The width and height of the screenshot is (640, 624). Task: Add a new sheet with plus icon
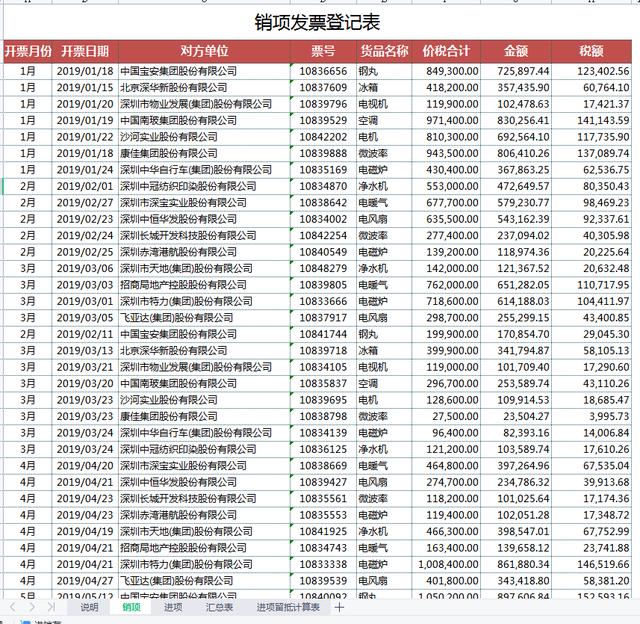339,607
